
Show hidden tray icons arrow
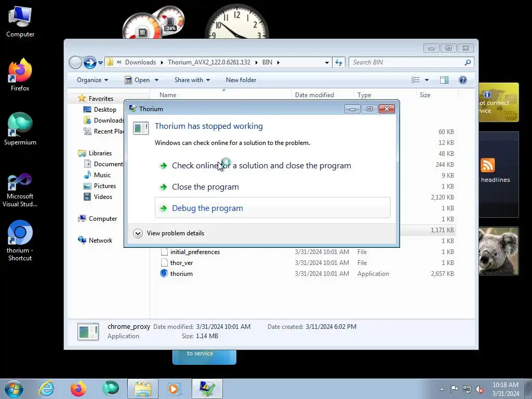tap(442, 389)
